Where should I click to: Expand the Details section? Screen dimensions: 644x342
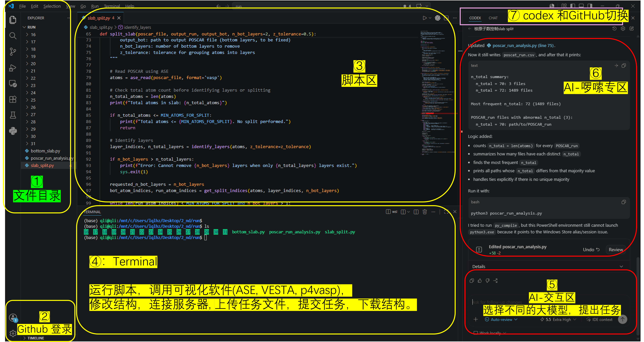[548, 266]
